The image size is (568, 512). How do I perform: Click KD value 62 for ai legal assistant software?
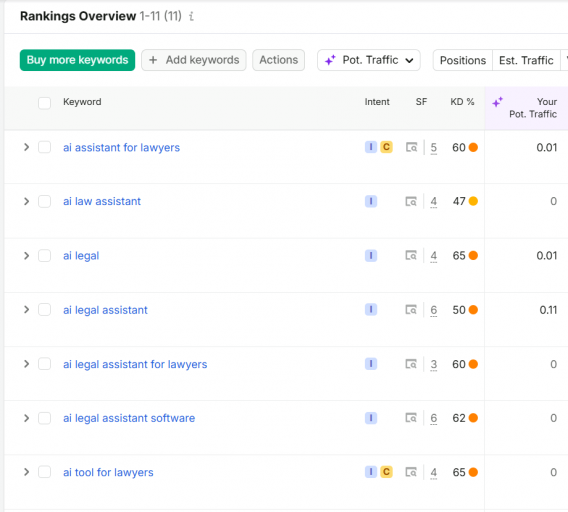pos(459,418)
